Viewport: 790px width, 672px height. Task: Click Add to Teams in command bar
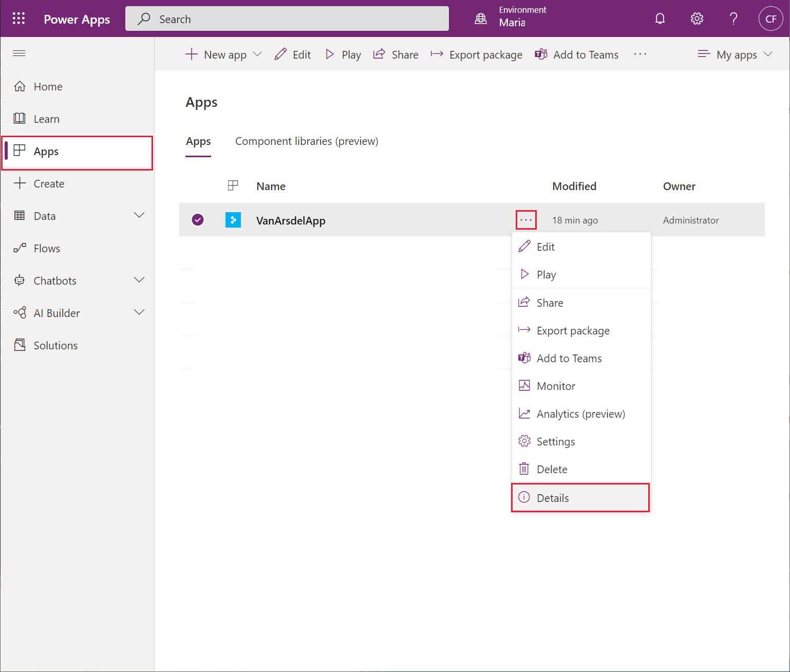click(576, 54)
